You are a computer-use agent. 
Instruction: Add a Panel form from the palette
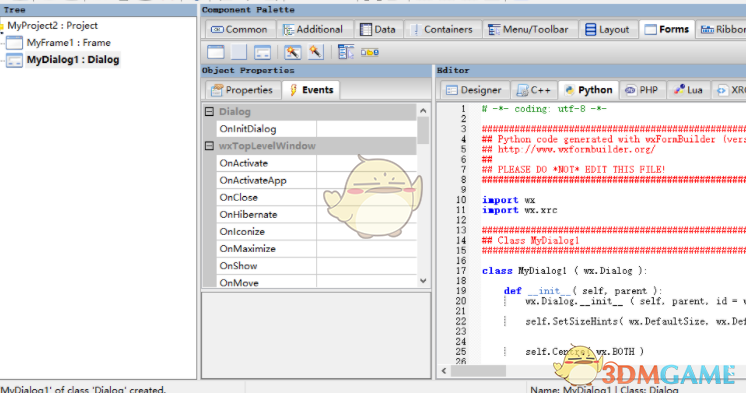click(239, 52)
